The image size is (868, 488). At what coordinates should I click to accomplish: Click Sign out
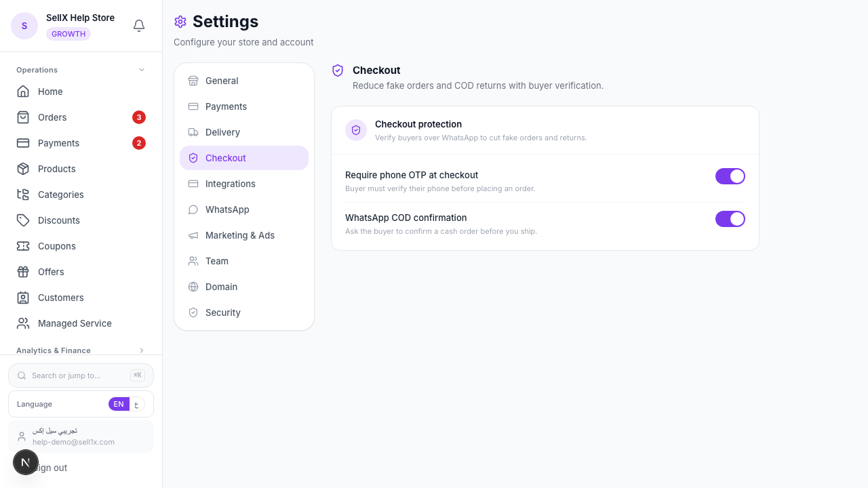(x=81, y=468)
